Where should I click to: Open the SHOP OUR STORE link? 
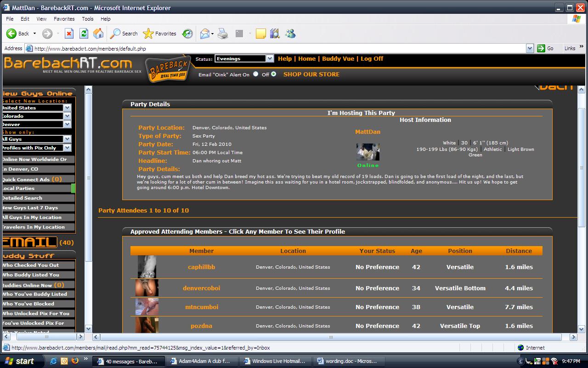click(x=311, y=74)
